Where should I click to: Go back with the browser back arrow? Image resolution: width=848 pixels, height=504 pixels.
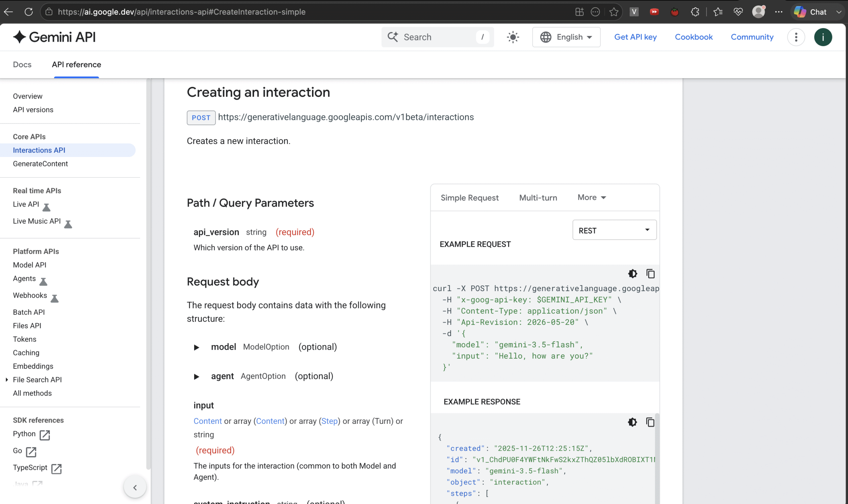coord(9,12)
